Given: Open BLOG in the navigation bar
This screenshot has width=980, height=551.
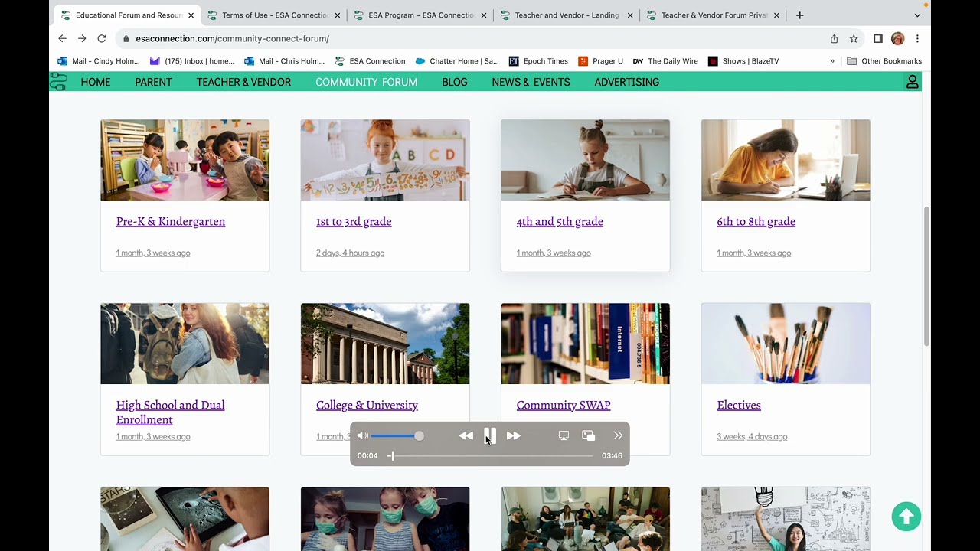Looking at the screenshot, I should tap(455, 82).
